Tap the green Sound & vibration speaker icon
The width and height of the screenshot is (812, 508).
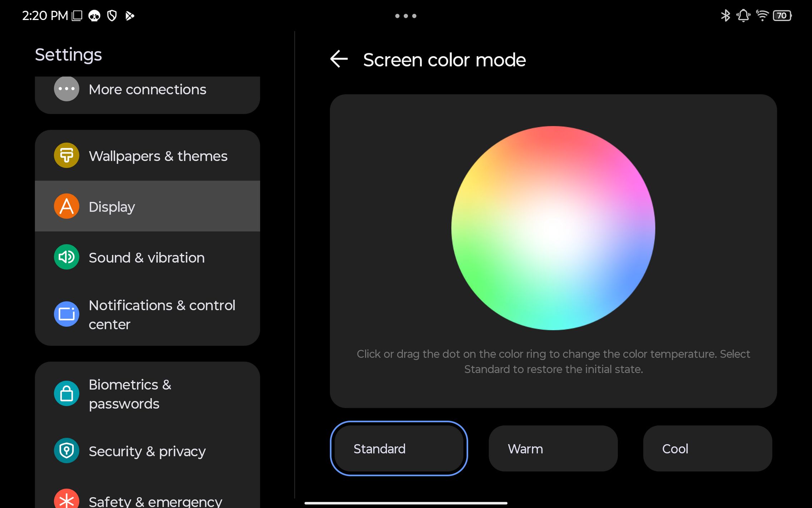pyautogui.click(x=66, y=257)
